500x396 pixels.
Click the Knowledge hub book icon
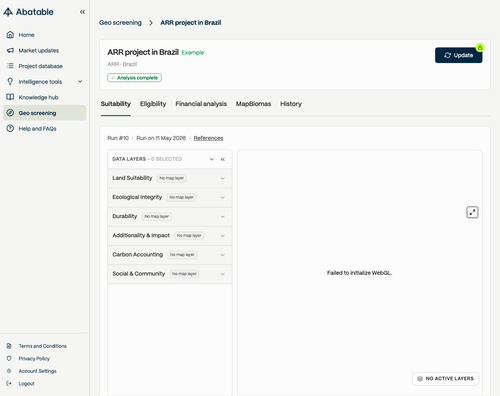(10, 97)
